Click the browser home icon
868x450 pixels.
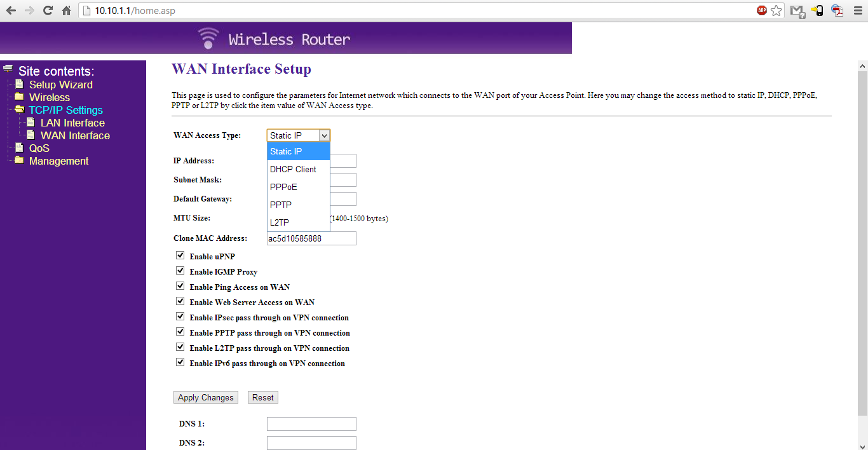point(66,11)
